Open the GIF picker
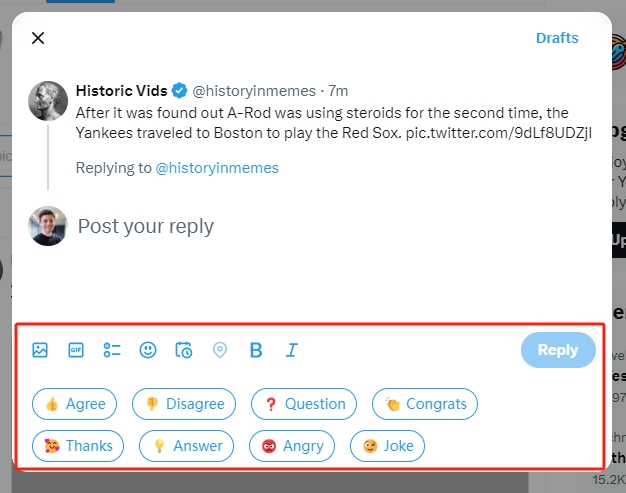Viewport: 626px width, 493px height. pyautogui.click(x=76, y=350)
